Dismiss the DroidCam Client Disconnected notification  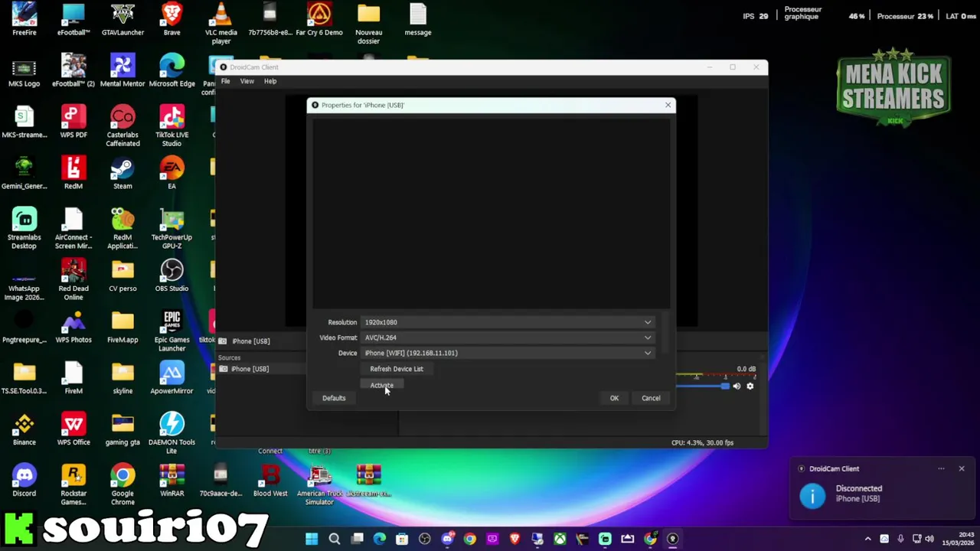tap(962, 468)
